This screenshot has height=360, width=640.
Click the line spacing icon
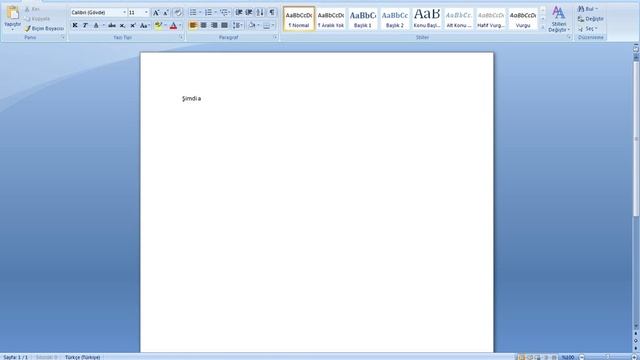tap(237, 25)
